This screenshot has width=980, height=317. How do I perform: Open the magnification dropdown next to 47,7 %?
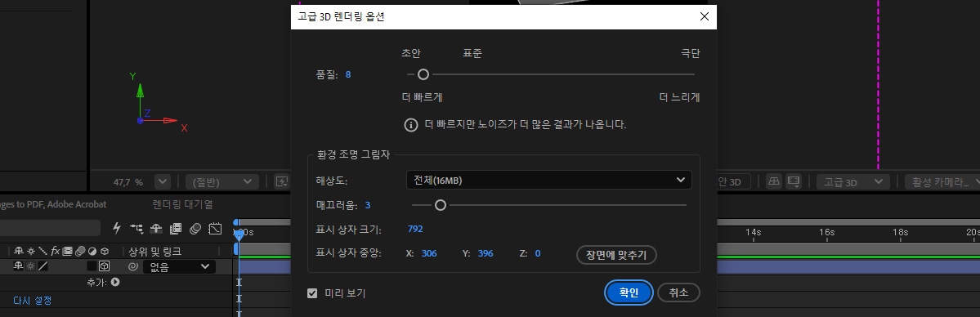[162, 182]
